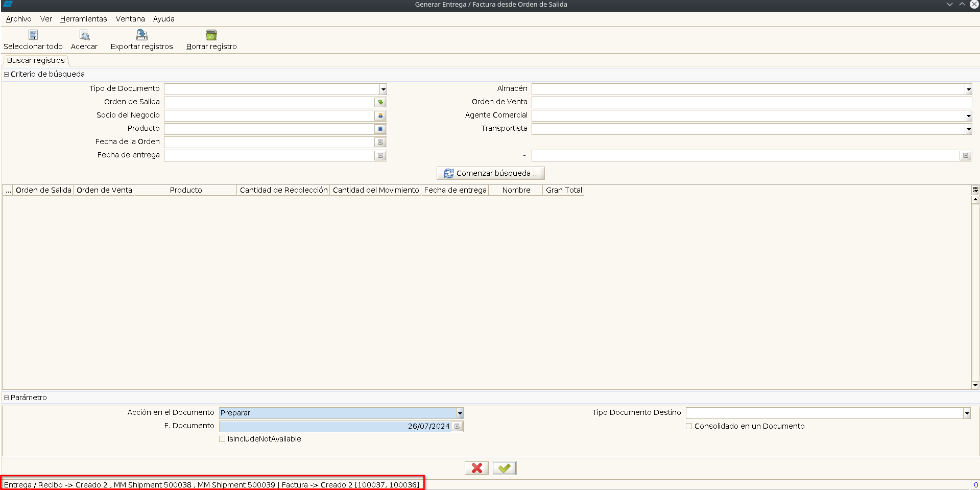Click the Seleccionar todo toolbar icon
The width and height of the screenshot is (980, 490).
33,35
